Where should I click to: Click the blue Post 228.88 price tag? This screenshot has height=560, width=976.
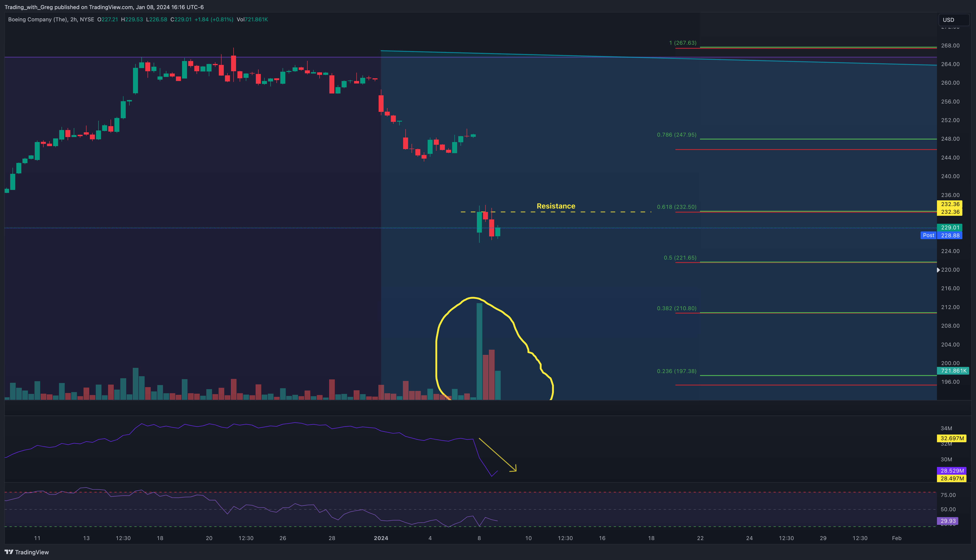tap(941, 235)
